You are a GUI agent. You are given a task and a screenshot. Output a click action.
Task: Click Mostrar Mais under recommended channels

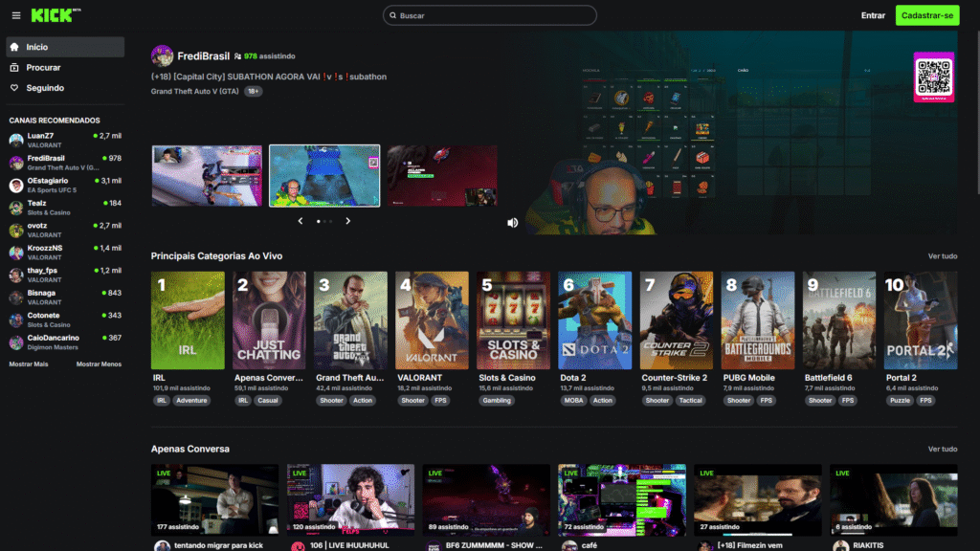tap(29, 364)
